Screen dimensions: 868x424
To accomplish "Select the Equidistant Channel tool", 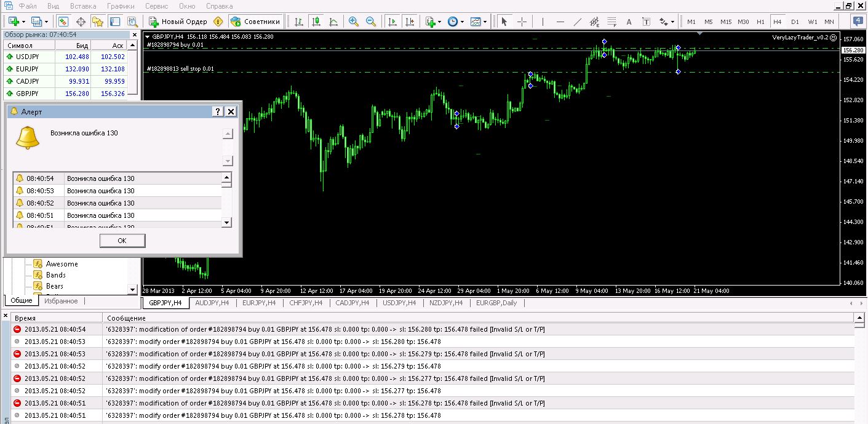I will point(594,22).
